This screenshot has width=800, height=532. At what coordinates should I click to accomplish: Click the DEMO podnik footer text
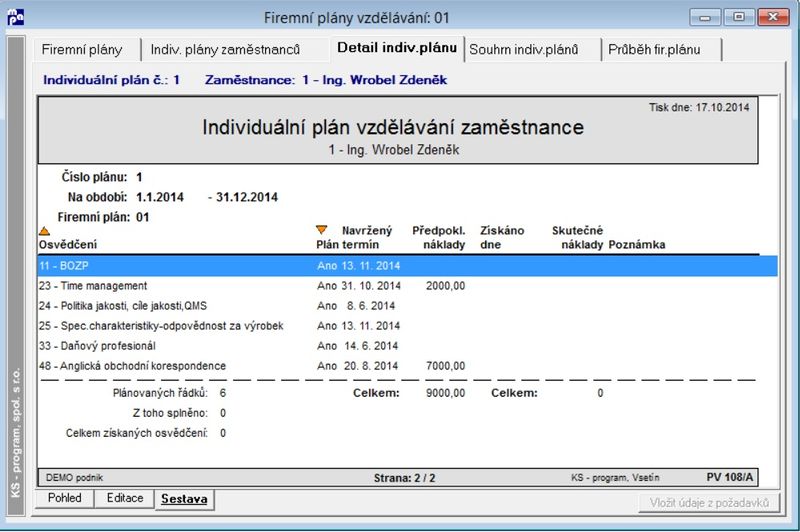click(x=74, y=478)
